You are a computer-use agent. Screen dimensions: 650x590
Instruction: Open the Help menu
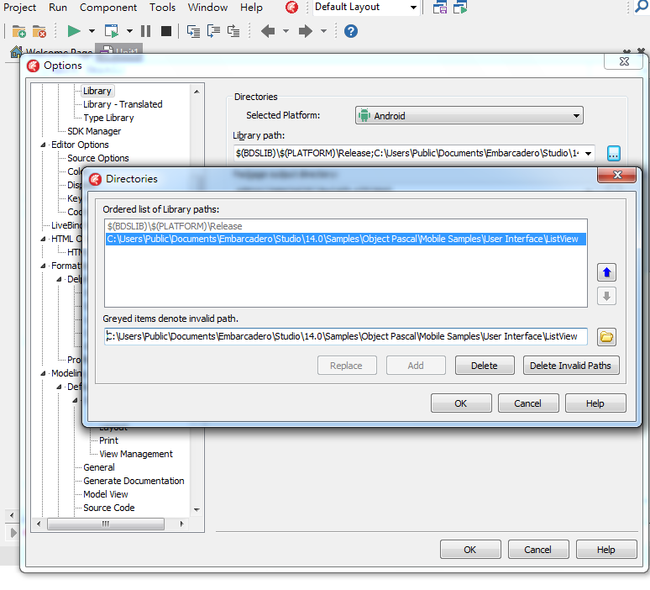tap(251, 7)
